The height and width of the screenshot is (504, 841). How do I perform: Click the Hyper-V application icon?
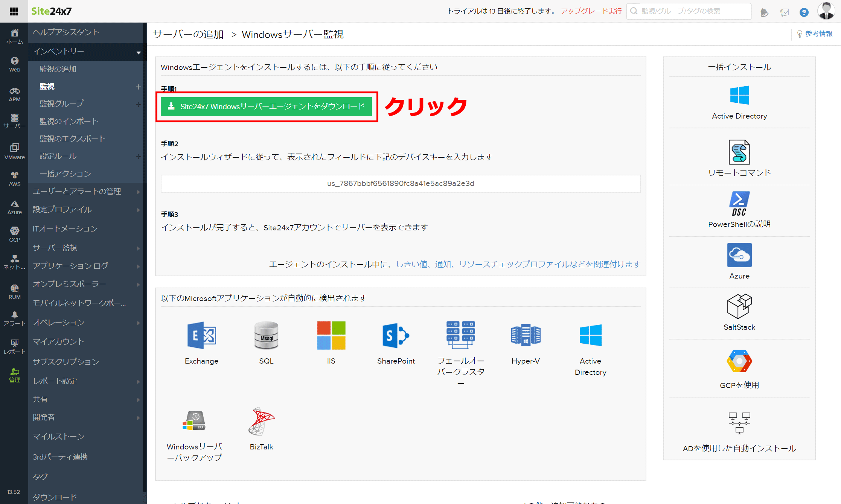(x=526, y=335)
